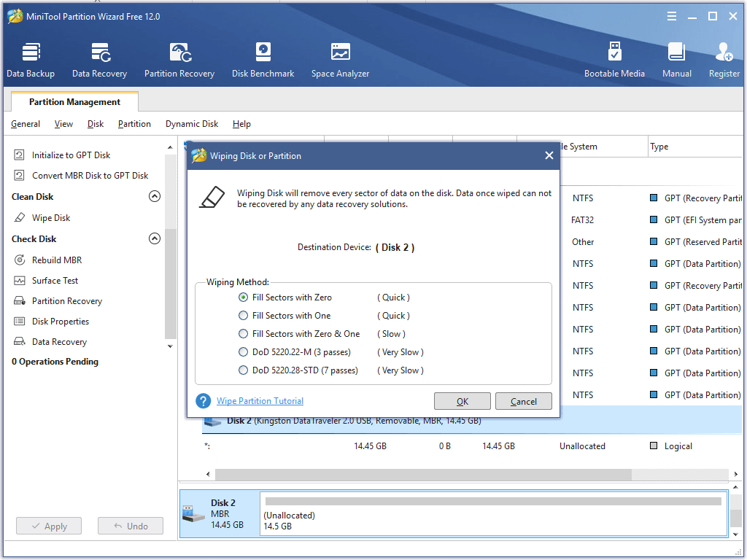Image resolution: width=747 pixels, height=560 pixels.
Task: Click the Wipe Disk sidebar label
Action: pos(51,217)
